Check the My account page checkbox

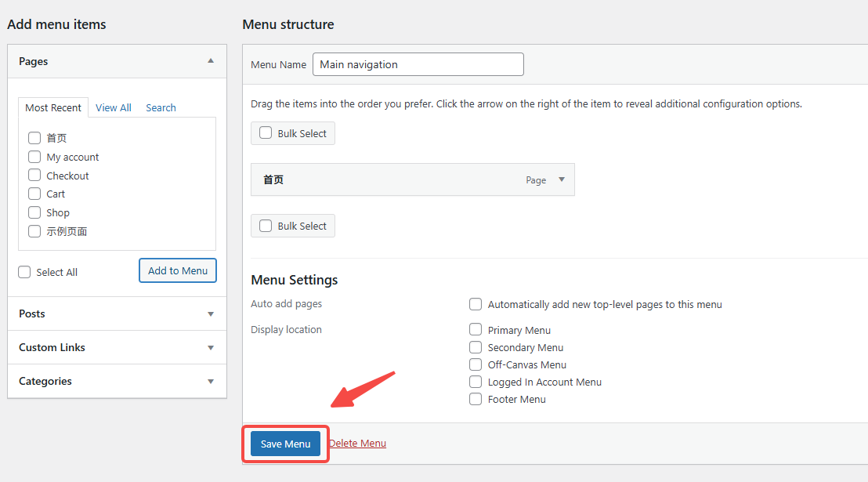[x=34, y=157]
